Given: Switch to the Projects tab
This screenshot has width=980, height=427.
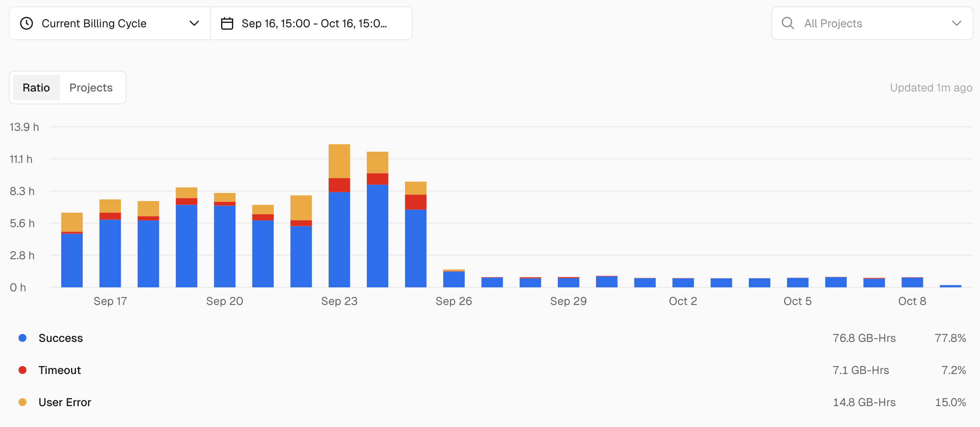Looking at the screenshot, I should [x=91, y=87].
